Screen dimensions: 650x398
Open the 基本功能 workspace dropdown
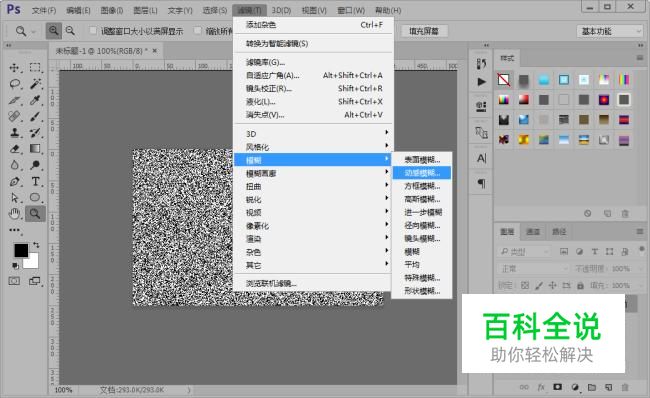tap(609, 31)
